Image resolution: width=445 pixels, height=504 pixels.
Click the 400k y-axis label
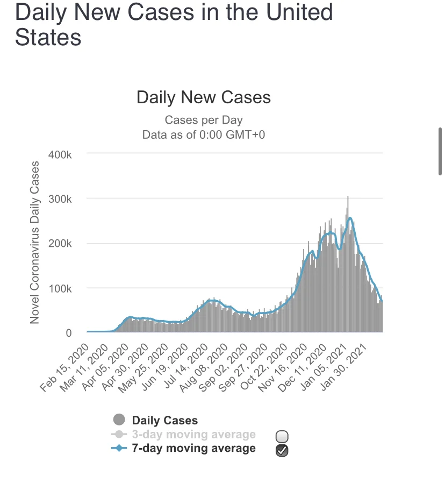61,154
